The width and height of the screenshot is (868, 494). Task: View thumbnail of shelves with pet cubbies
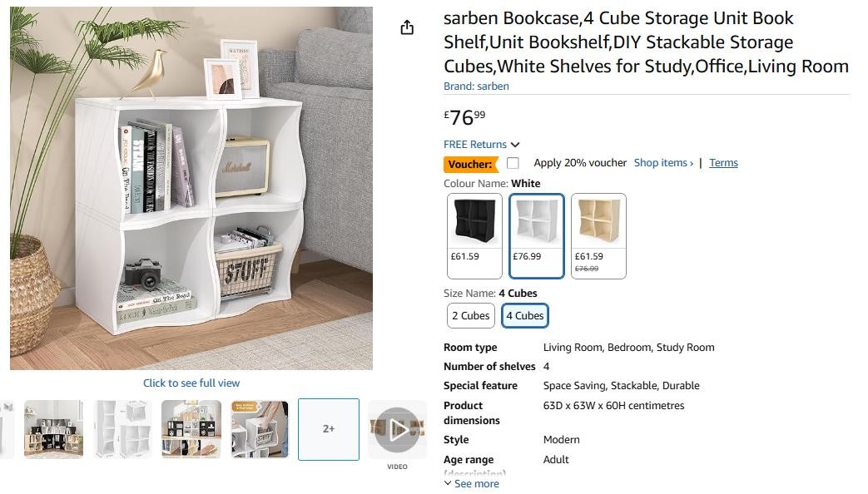pos(191,429)
